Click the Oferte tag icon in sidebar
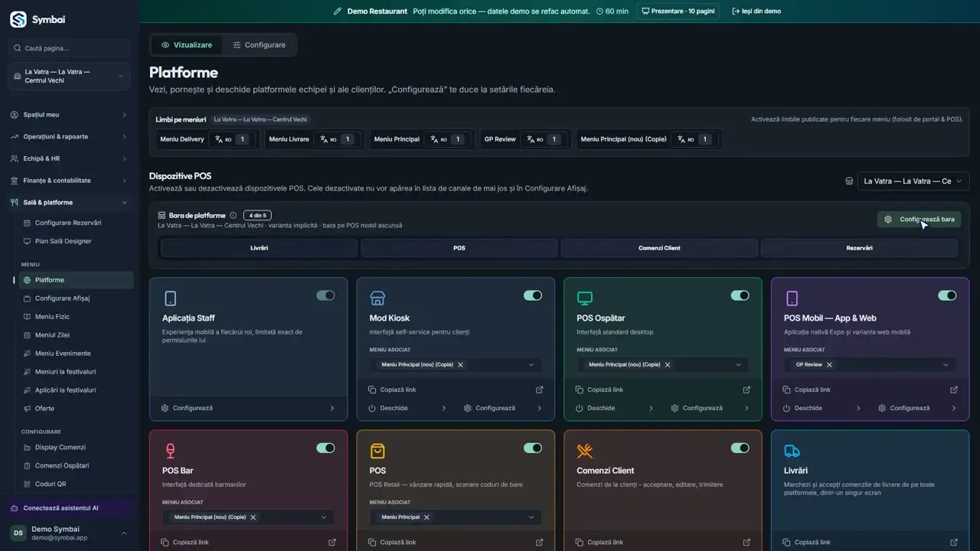980x551 pixels. pyautogui.click(x=27, y=409)
